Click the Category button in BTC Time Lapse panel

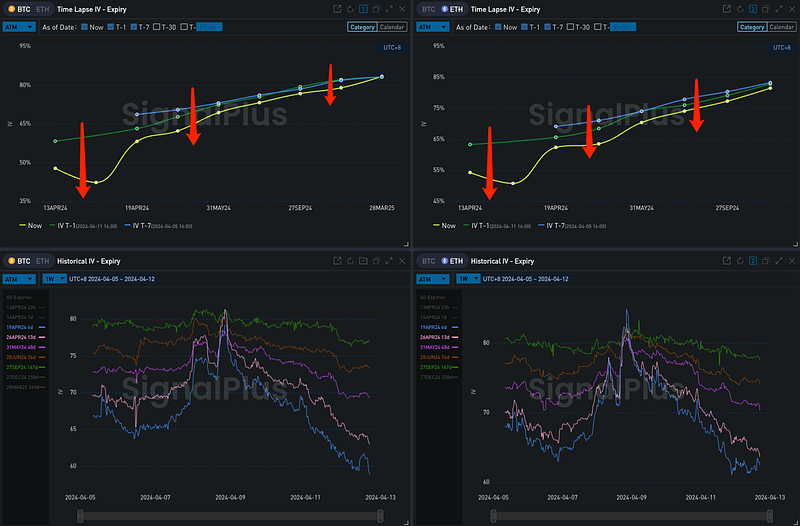tap(362, 27)
